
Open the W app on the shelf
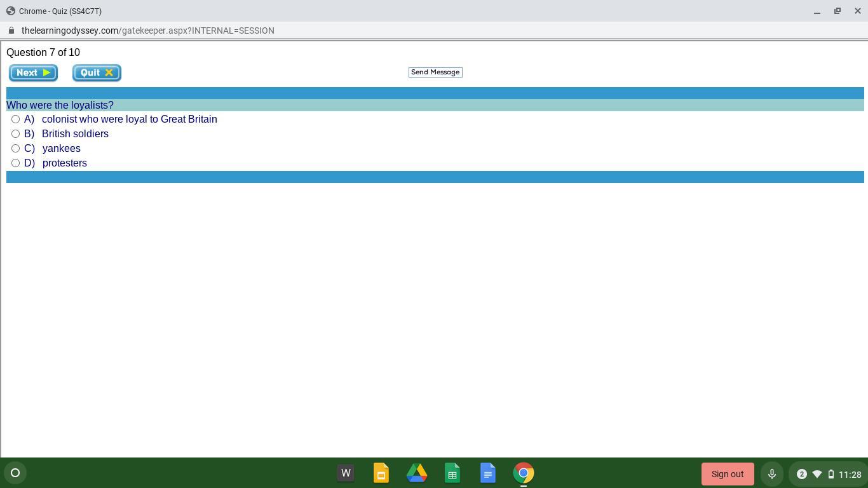tap(346, 473)
